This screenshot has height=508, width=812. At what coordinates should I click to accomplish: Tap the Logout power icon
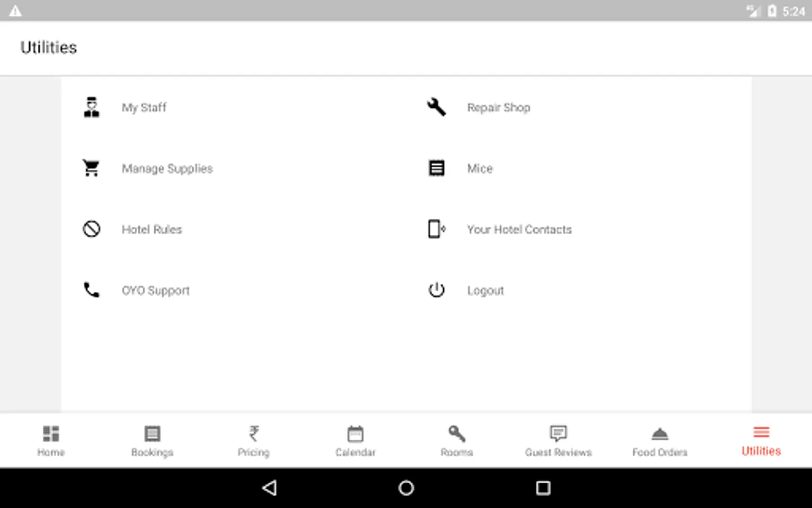436,290
